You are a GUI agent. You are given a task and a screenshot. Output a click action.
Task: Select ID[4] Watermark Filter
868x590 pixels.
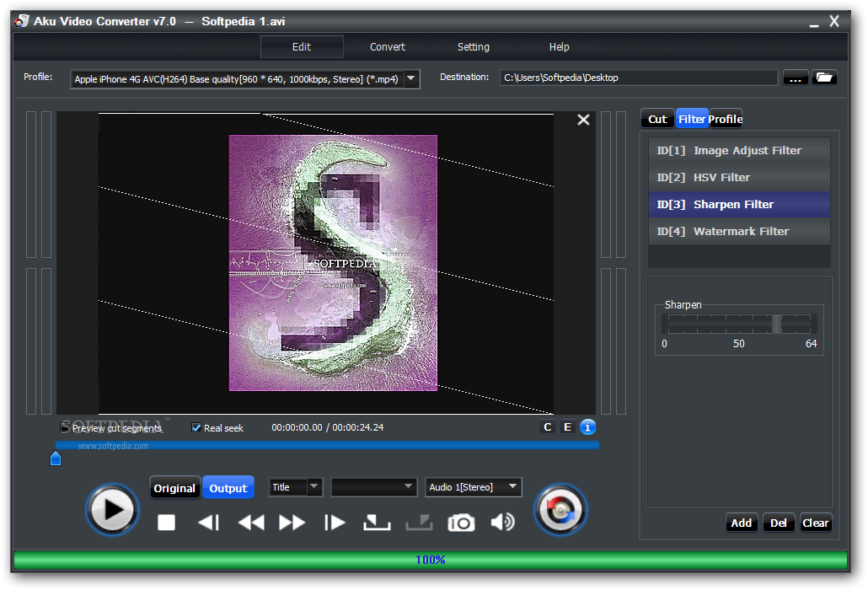pyautogui.click(x=739, y=231)
